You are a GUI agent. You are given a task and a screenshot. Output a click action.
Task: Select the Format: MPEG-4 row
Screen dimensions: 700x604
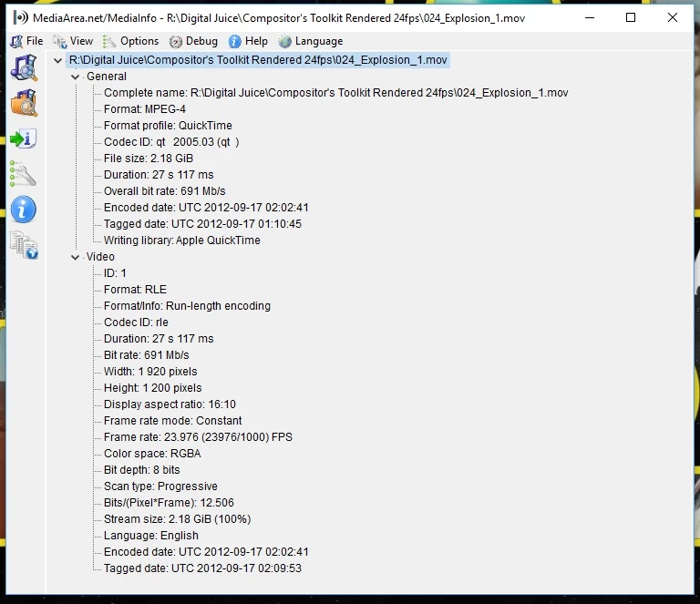[x=145, y=109]
